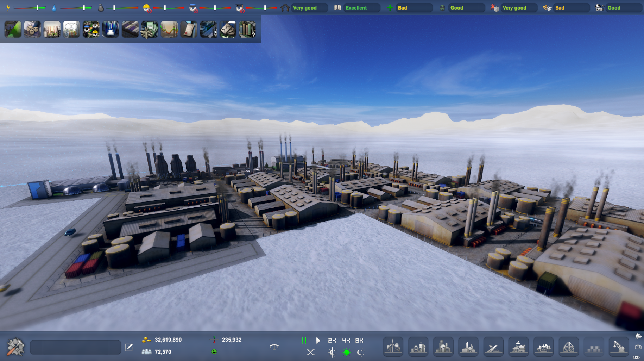Click the gas mask environment icon

pyautogui.click(x=442, y=8)
